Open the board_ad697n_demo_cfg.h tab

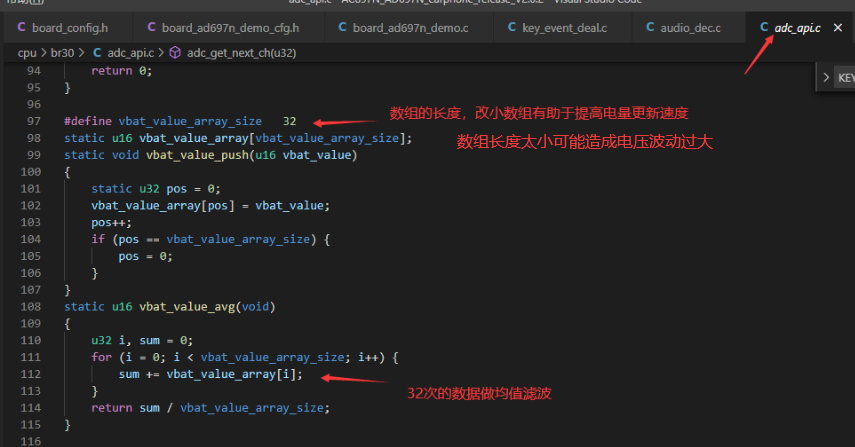point(228,27)
